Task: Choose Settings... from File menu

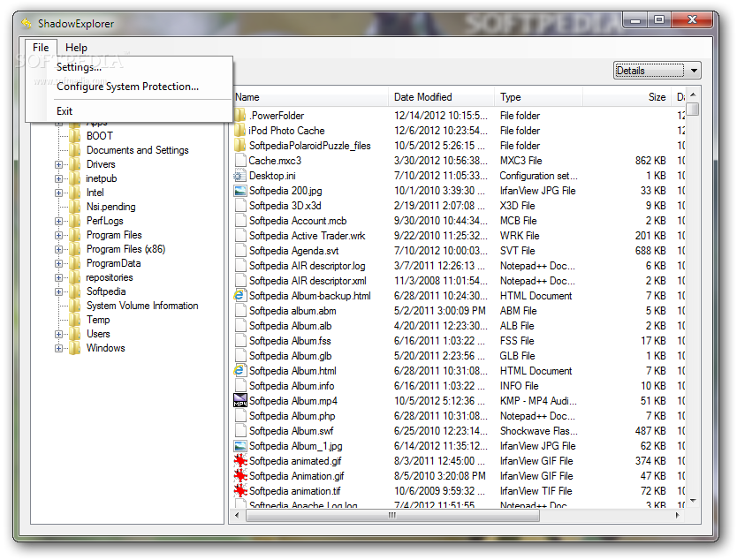Action: click(79, 67)
